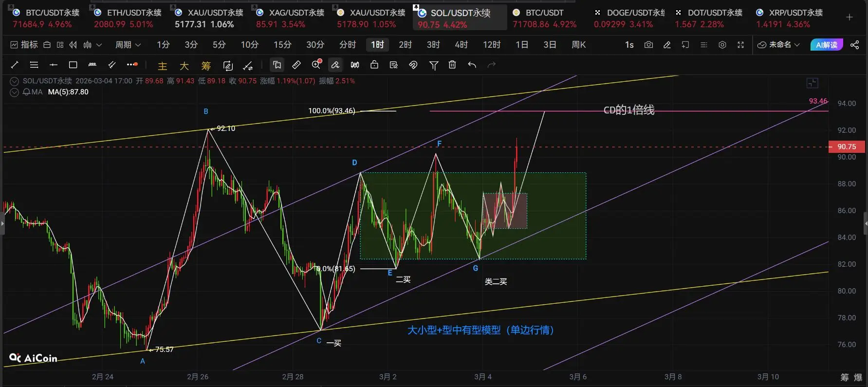Delete all drawings with trash icon

pyautogui.click(x=452, y=65)
